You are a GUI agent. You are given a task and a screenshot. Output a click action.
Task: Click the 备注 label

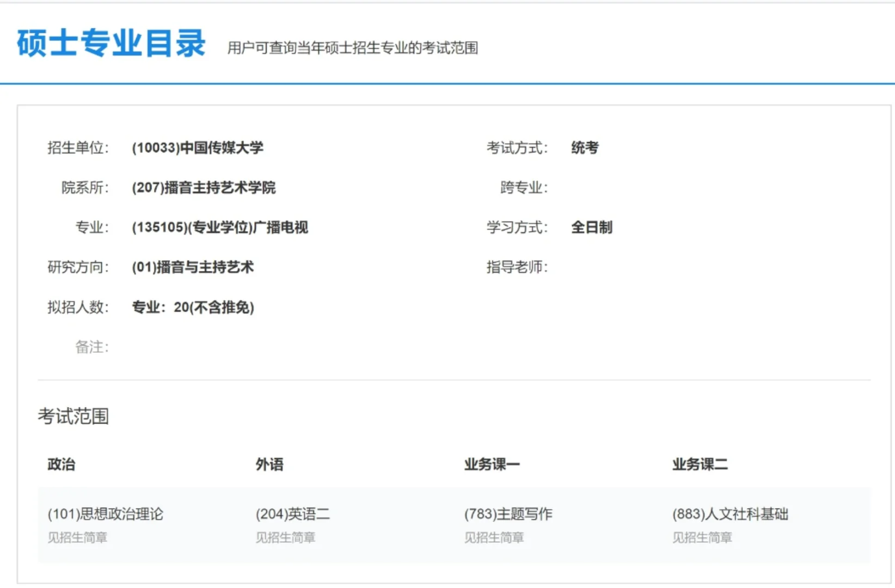point(92,347)
